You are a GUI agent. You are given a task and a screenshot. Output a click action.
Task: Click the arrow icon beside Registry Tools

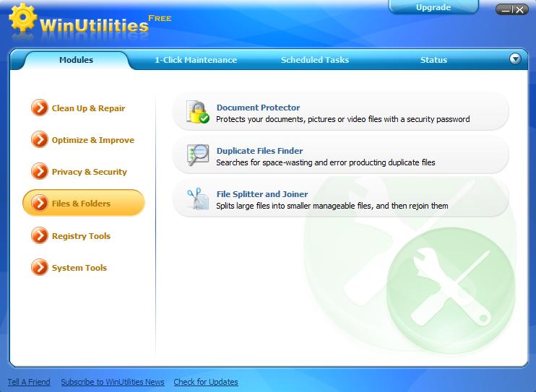pyautogui.click(x=39, y=236)
